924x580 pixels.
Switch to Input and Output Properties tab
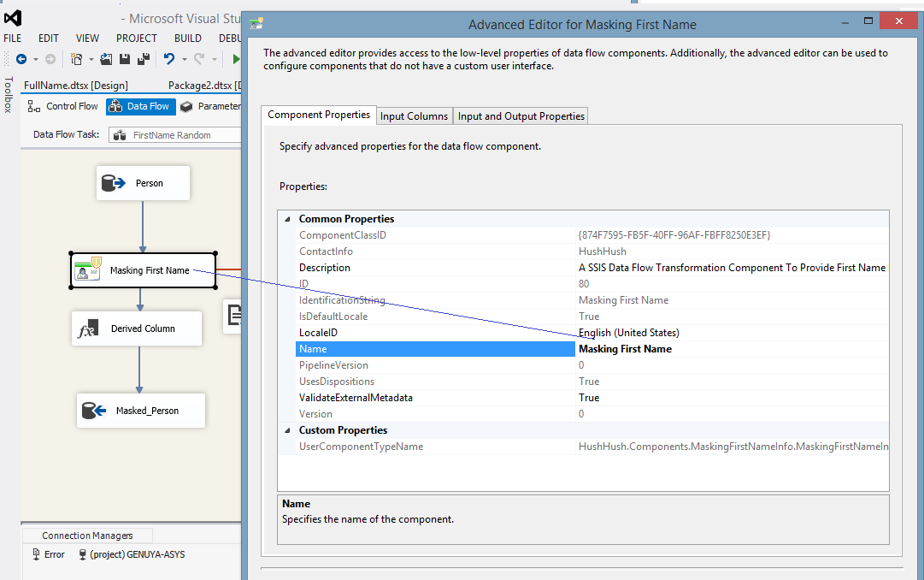coord(521,116)
